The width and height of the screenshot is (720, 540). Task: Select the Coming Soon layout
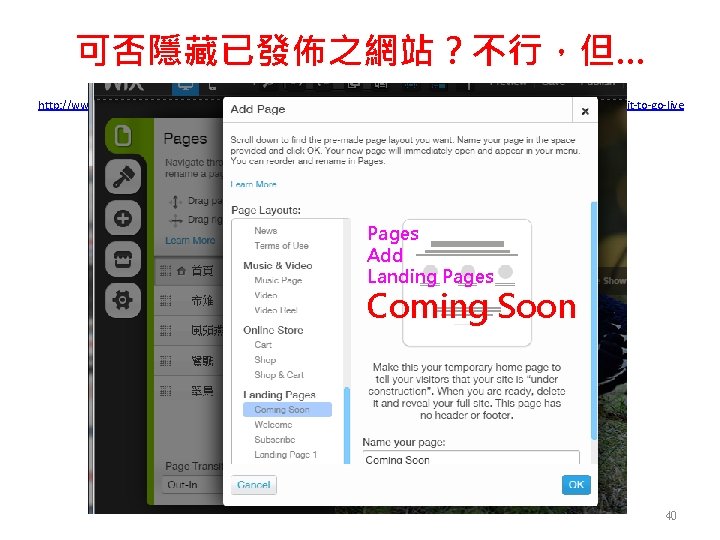(287, 410)
